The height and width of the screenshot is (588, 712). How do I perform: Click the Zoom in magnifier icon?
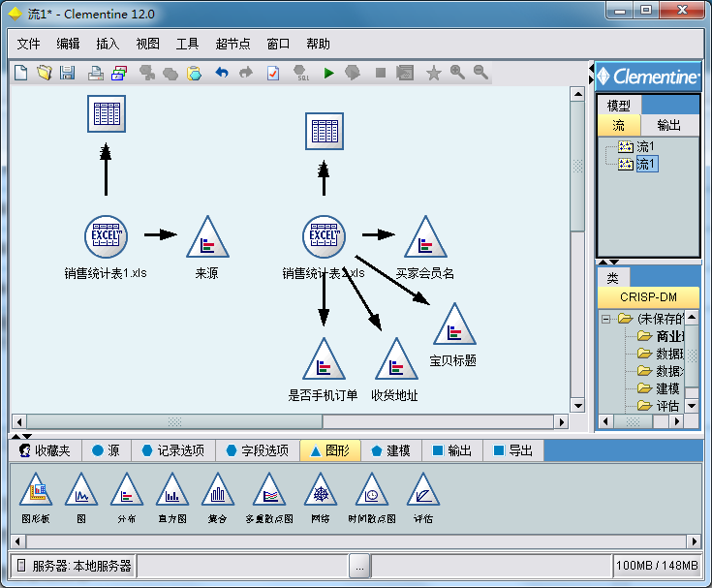[457, 73]
